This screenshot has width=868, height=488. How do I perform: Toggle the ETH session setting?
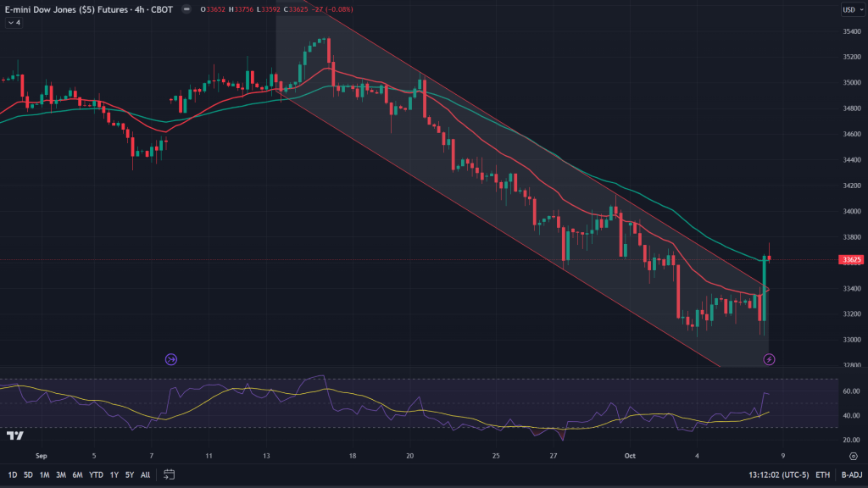tap(821, 474)
